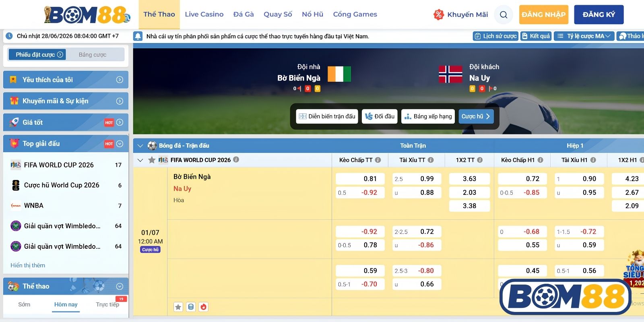Click the ĐĂNG KÝ button
This screenshot has height=322, width=644.
tap(599, 14)
